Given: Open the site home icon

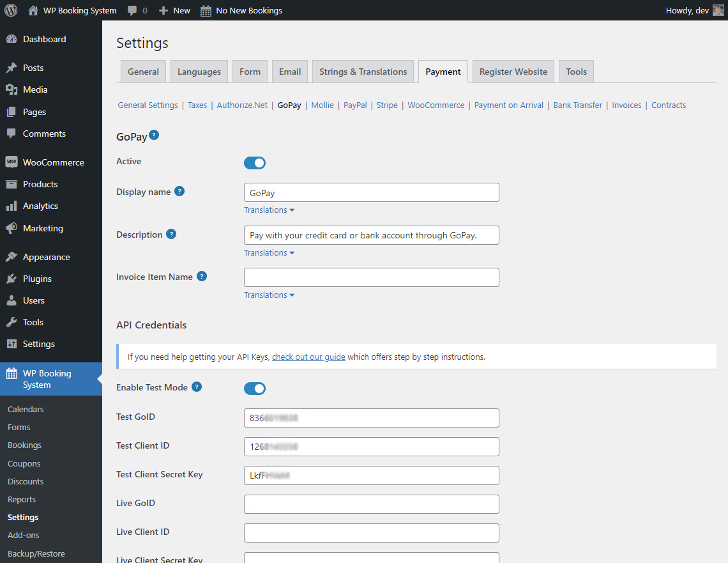Looking at the screenshot, I should 33,10.
